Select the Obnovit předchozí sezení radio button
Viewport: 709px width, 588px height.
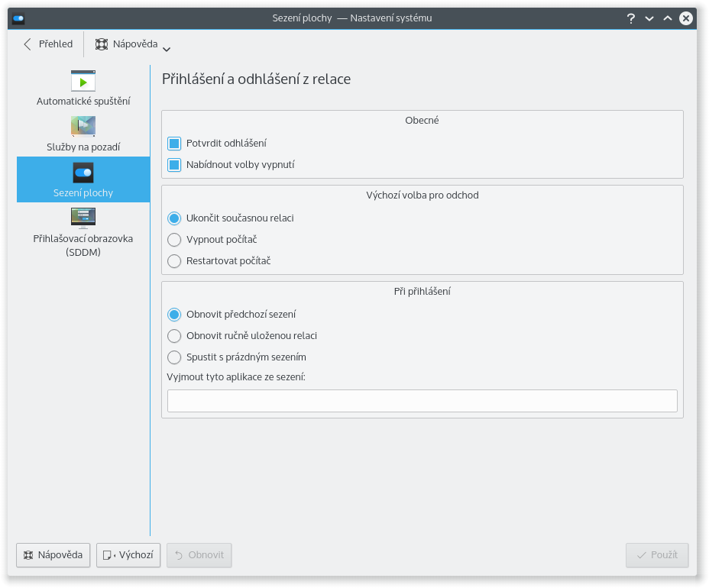(x=174, y=315)
